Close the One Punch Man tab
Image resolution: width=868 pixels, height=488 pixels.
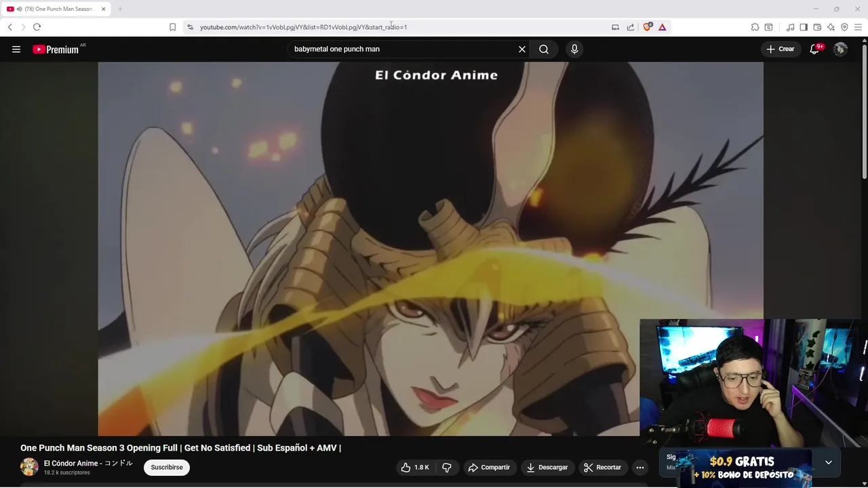(x=104, y=9)
